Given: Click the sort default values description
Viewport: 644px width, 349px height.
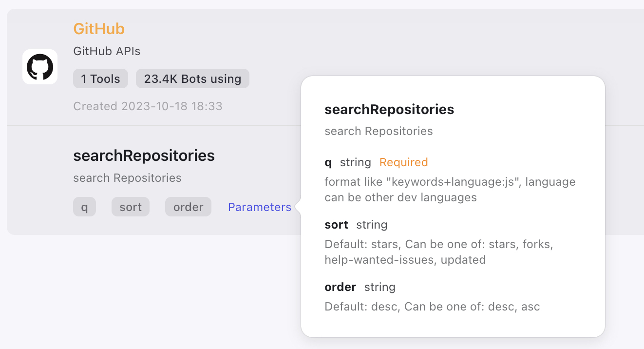Looking at the screenshot, I should 438,252.
